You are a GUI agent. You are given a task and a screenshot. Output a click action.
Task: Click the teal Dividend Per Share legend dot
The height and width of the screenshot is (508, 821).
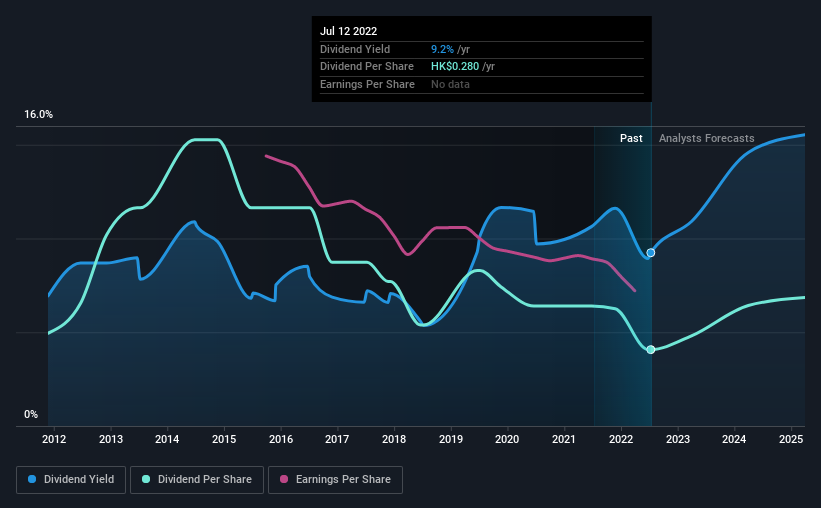point(146,479)
